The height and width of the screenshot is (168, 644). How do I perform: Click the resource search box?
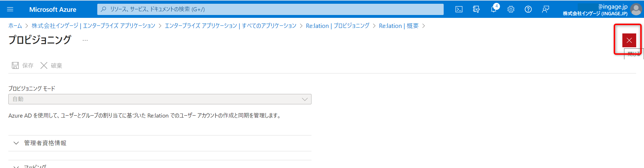coord(270,9)
